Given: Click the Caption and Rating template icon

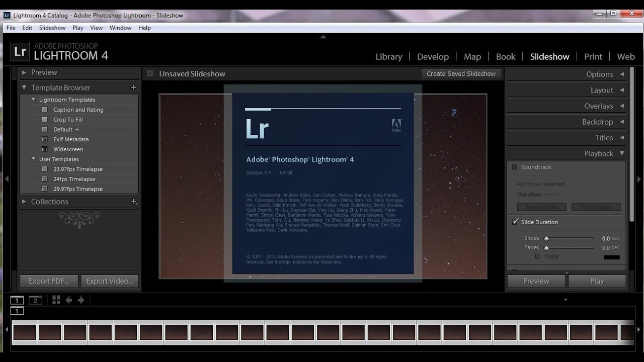Looking at the screenshot, I should 45,110.
